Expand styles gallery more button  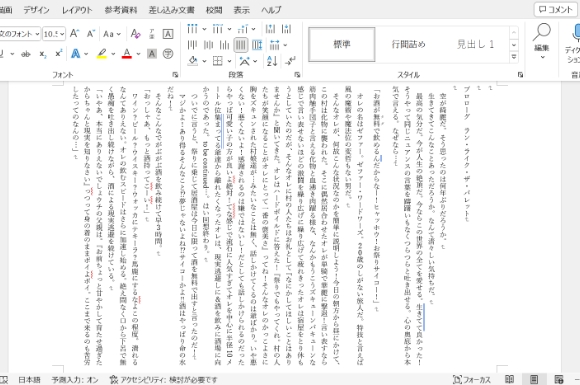pyautogui.click(x=514, y=57)
